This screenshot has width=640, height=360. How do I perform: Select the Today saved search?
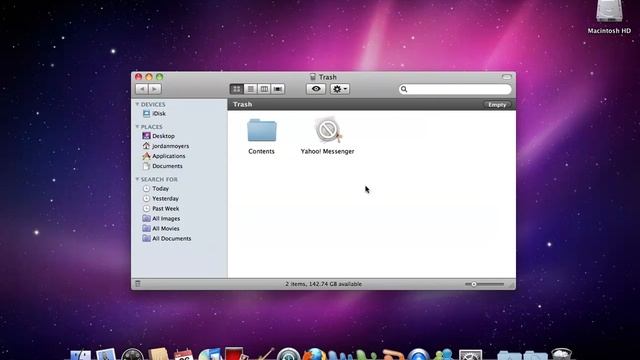pyautogui.click(x=156, y=189)
